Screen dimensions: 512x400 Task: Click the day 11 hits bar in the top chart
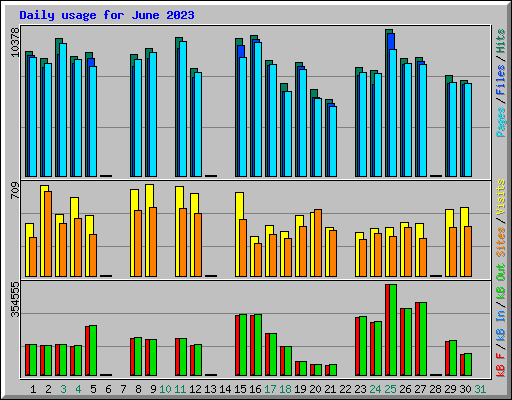[177, 107]
